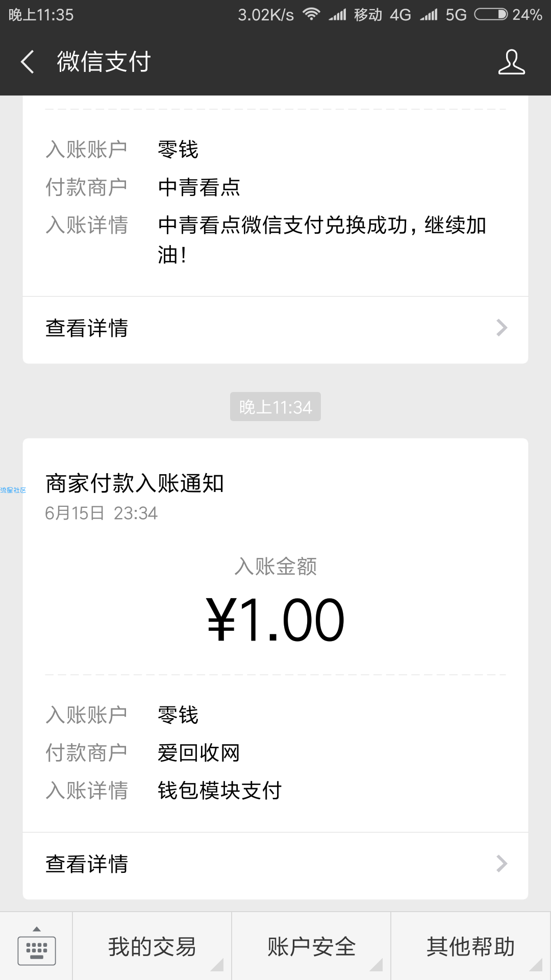Select the 中青看点 merchant name

(x=199, y=187)
